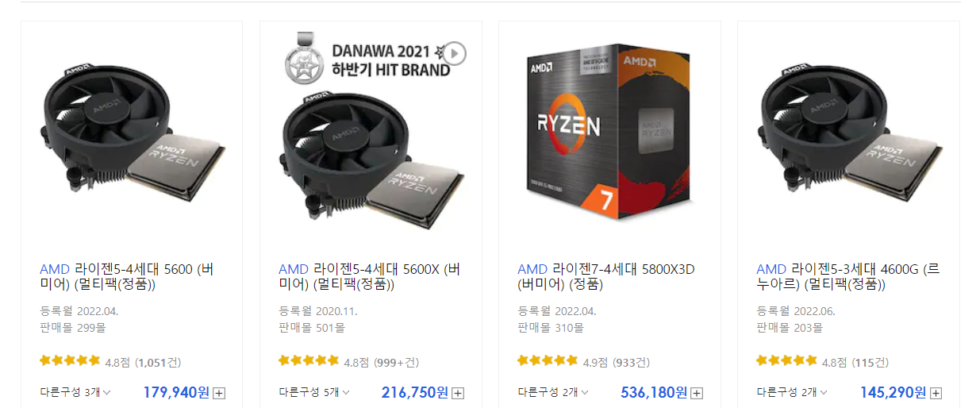Click the Ryzen 7 box product image
The height and width of the screenshot is (408, 980).
click(x=609, y=132)
